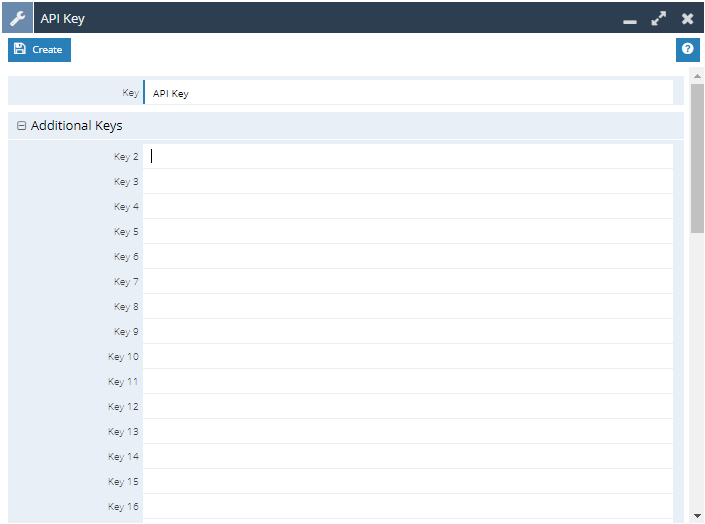Click inside the Key 10 field
This screenshot has width=705, height=524.
(408, 356)
